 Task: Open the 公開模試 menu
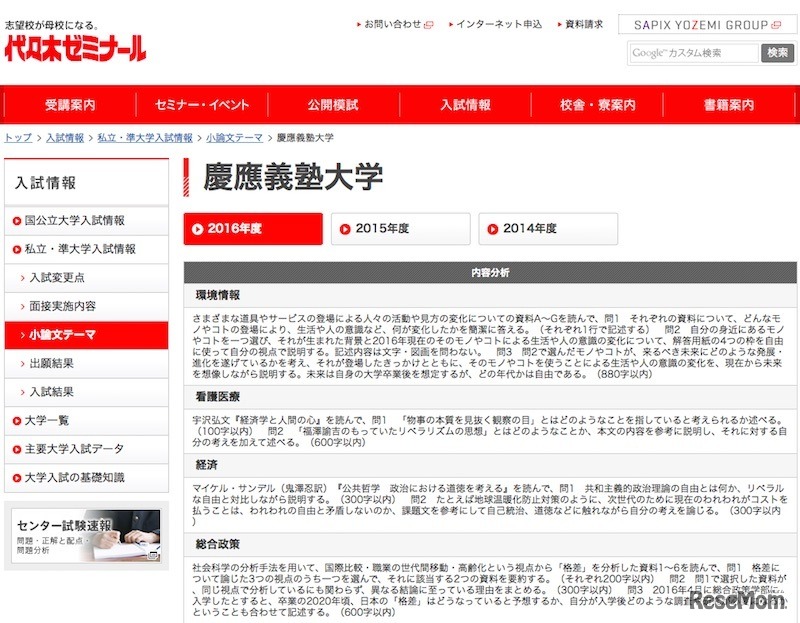pyautogui.click(x=333, y=105)
